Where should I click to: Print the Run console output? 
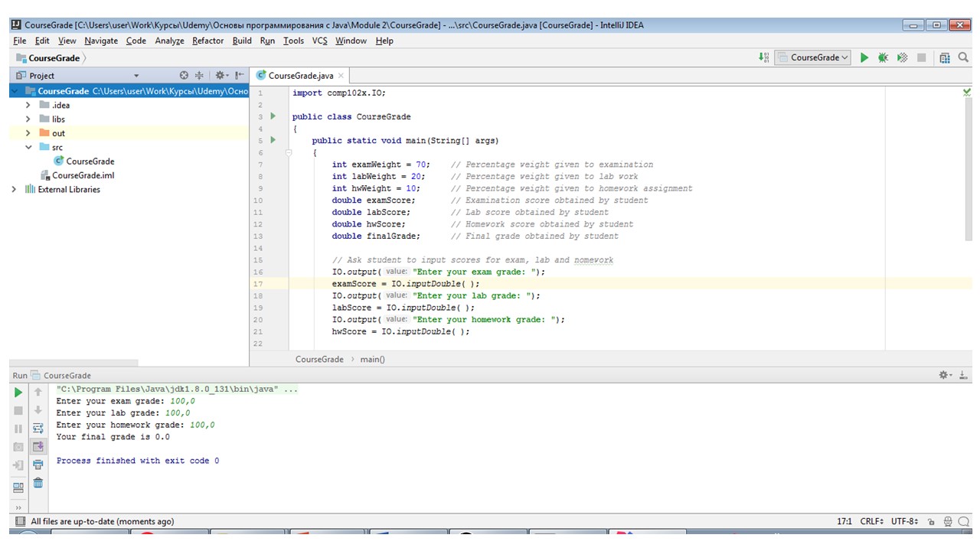click(x=38, y=465)
